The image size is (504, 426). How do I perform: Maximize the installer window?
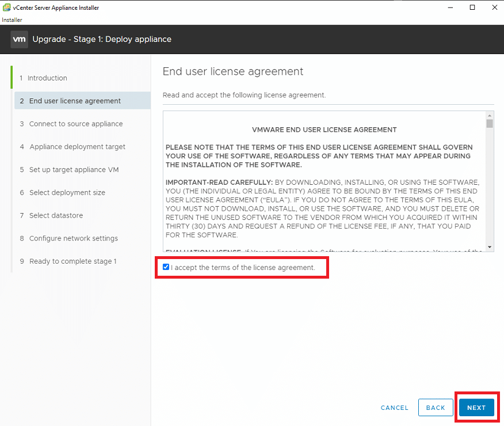coord(472,7)
